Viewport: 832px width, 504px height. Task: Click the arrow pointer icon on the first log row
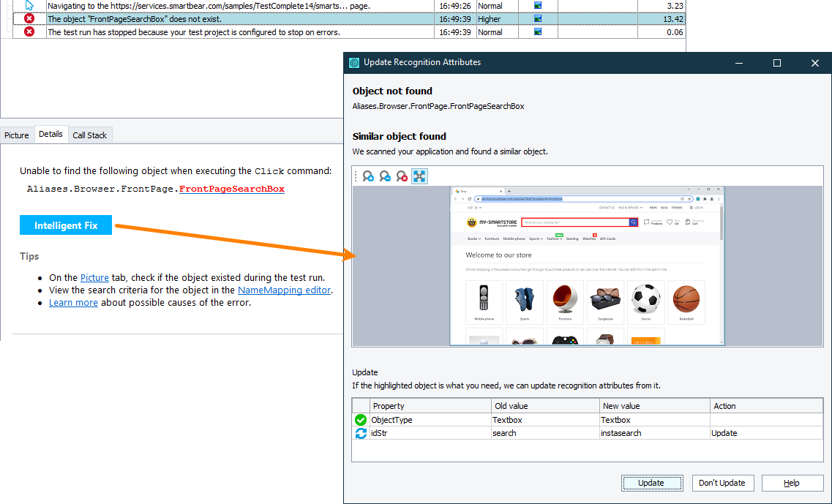29,6
